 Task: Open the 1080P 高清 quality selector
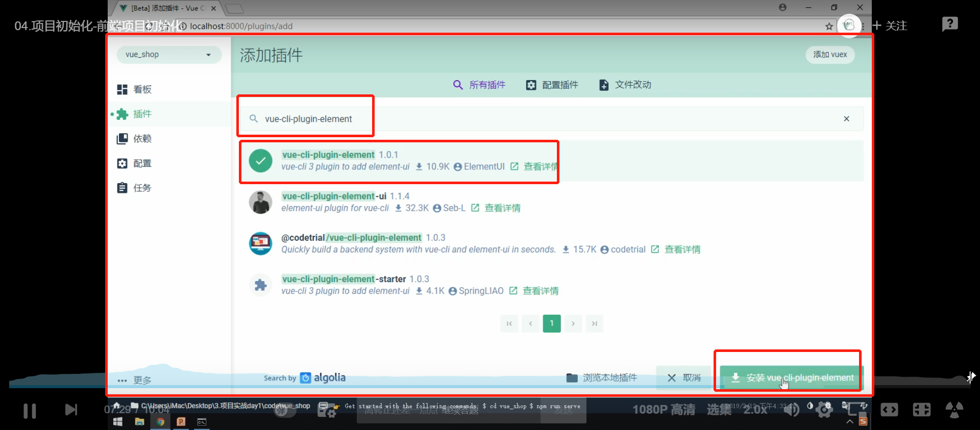point(664,410)
